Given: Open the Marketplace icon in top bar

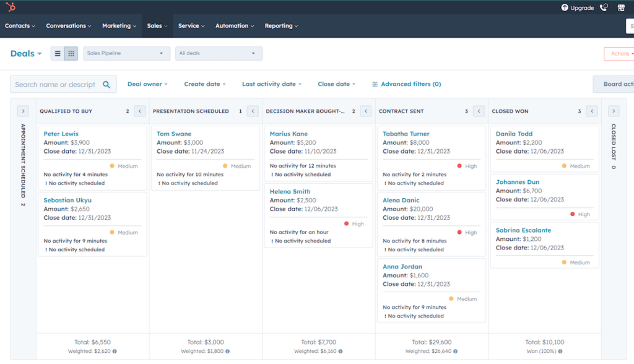Looking at the screenshot, I should 621,7.
